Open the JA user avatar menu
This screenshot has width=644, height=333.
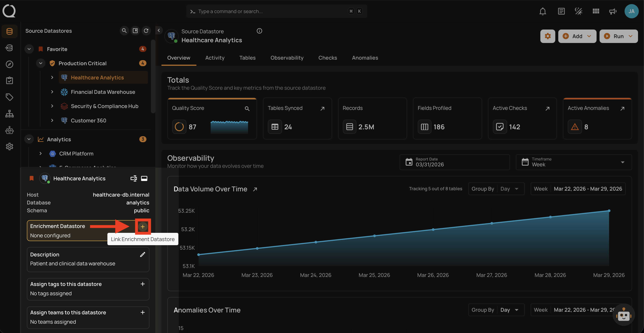(631, 11)
